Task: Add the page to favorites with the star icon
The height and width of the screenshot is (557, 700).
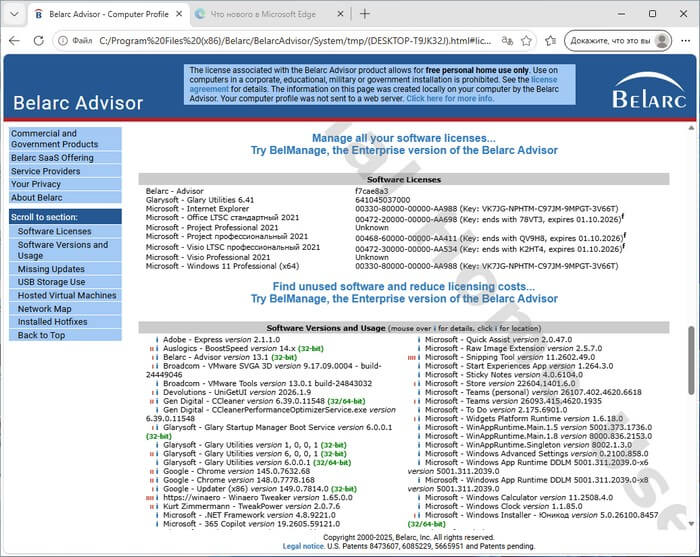Action: click(527, 41)
